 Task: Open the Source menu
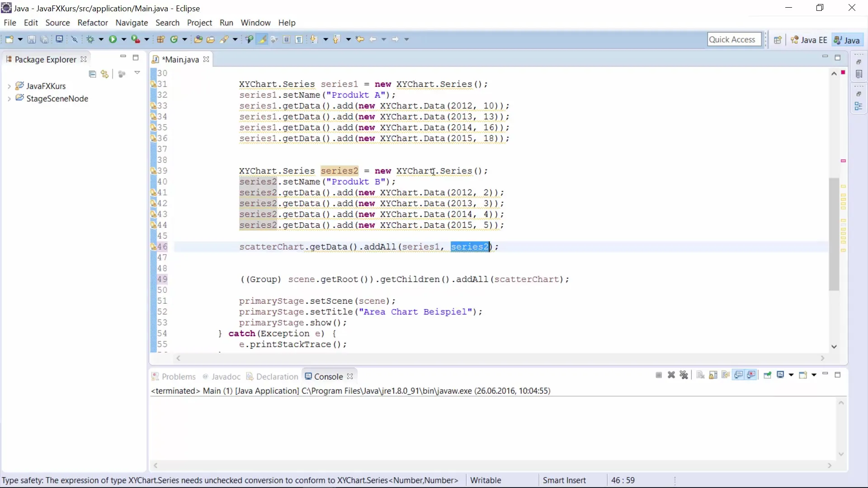coord(57,23)
